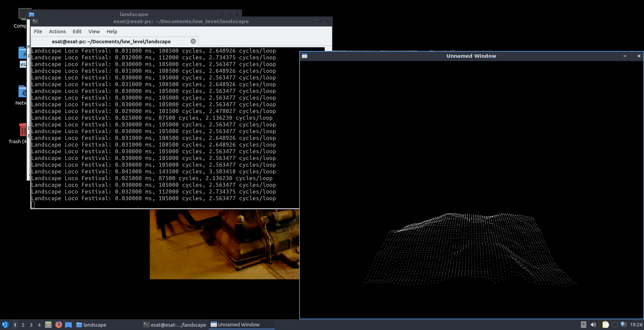This screenshot has width=644, height=330.
Task: Click the removable media eject icon
Action: [x=584, y=325]
